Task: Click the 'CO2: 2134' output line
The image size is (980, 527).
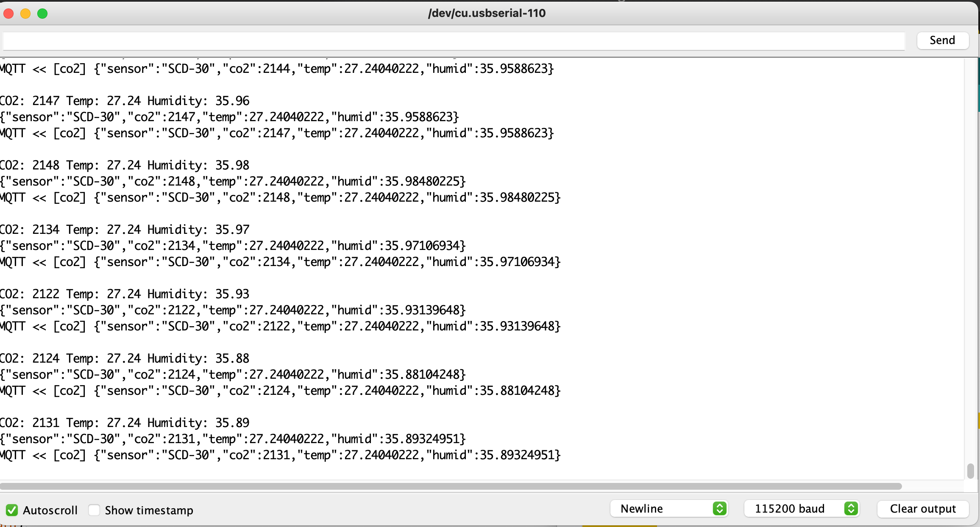Action: [x=125, y=230]
